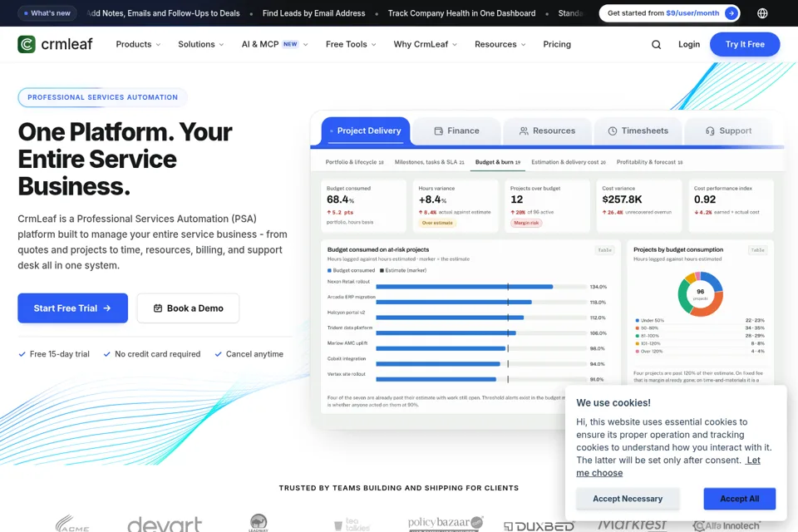Expand the Solutions menu
The width and height of the screenshot is (798, 532).
(x=200, y=44)
